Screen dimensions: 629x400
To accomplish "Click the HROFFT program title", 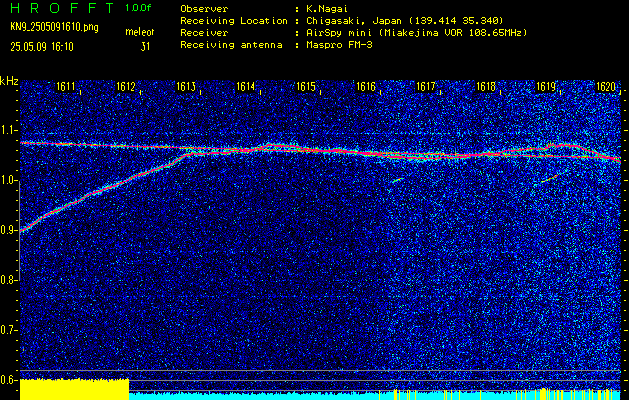I will (x=62, y=8).
